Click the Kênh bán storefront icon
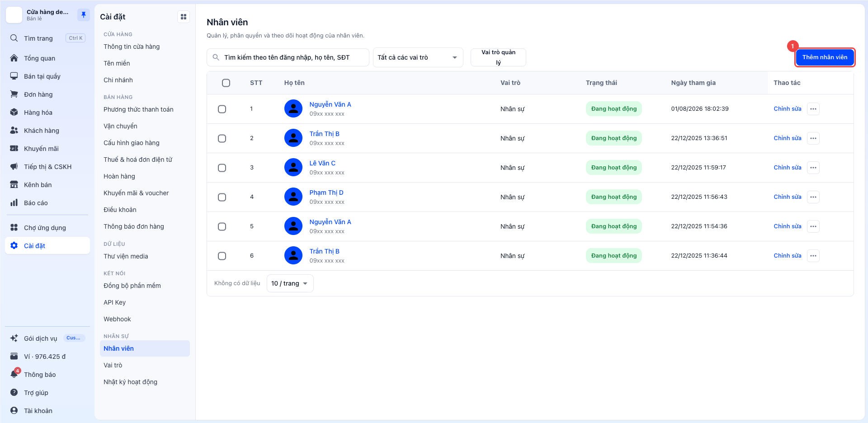The height and width of the screenshot is (423, 868). point(14,184)
